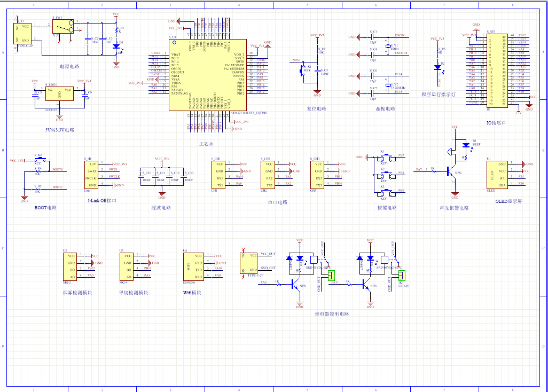Click the MQ-2 smoke sensor module U2
Viewport: 548px width, 392px height.
pos(70,266)
